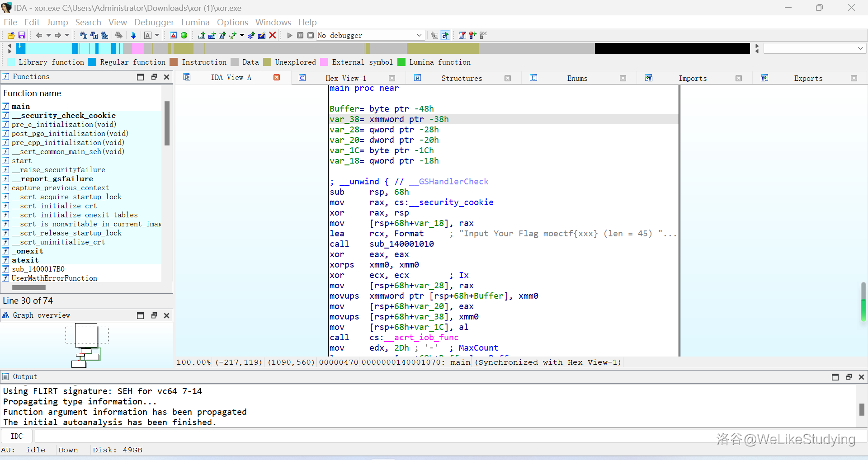Open the Debugger menu
868x460 pixels.
click(154, 22)
